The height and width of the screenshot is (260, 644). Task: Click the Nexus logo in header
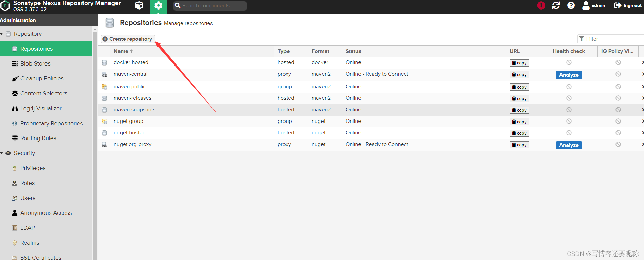pyautogui.click(x=5, y=6)
